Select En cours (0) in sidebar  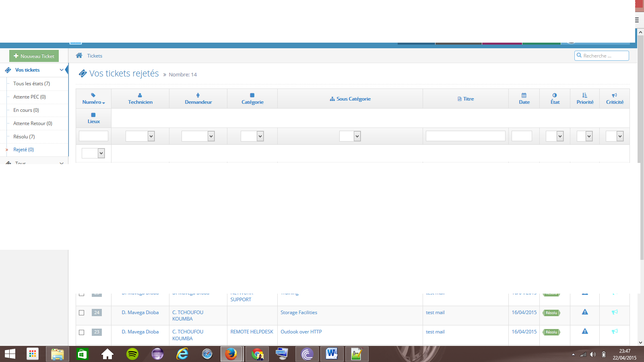[x=26, y=110]
